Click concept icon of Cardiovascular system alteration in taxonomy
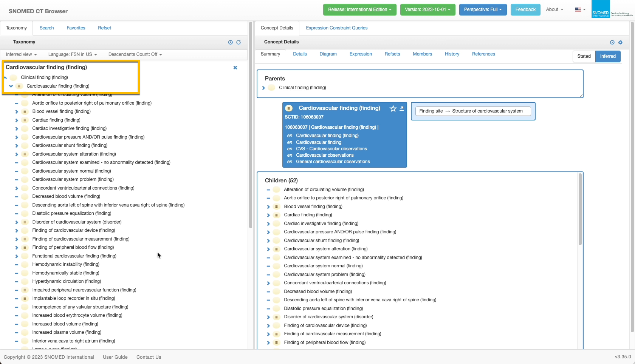This screenshot has height=364, width=635. point(25,154)
